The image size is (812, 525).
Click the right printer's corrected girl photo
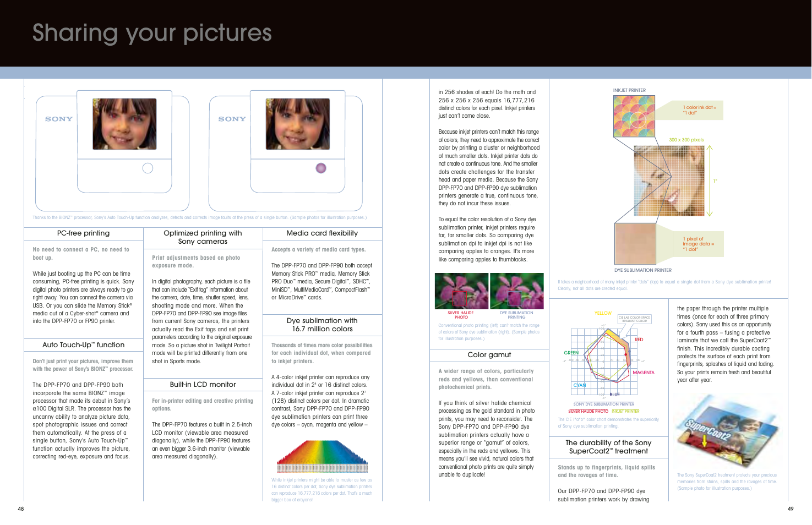click(298, 124)
